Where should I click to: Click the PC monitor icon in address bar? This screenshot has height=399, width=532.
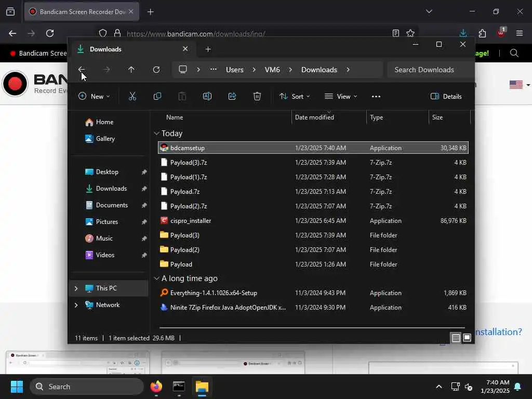[183, 70]
